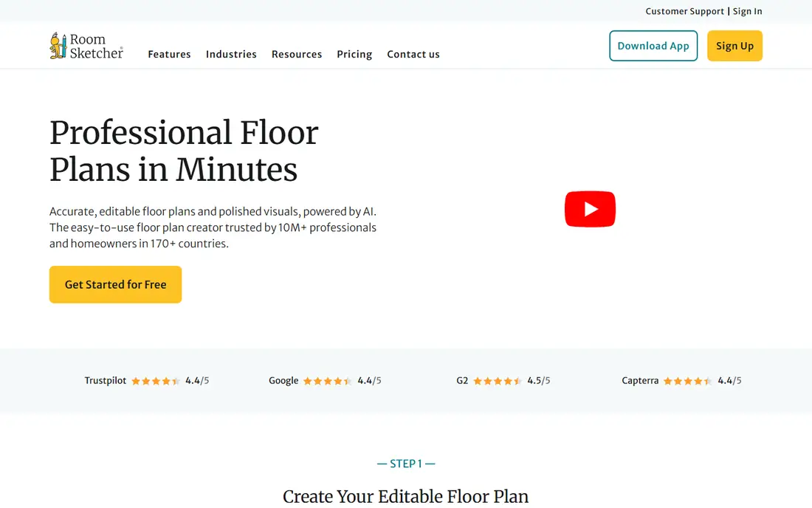Click 'Professional Floor Plans in Minutes' headline

click(x=184, y=151)
